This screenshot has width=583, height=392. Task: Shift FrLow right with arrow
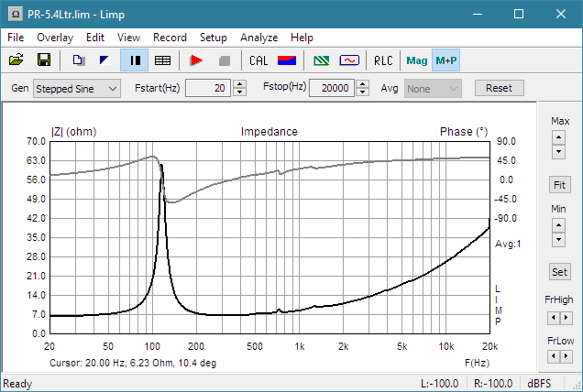(566, 356)
